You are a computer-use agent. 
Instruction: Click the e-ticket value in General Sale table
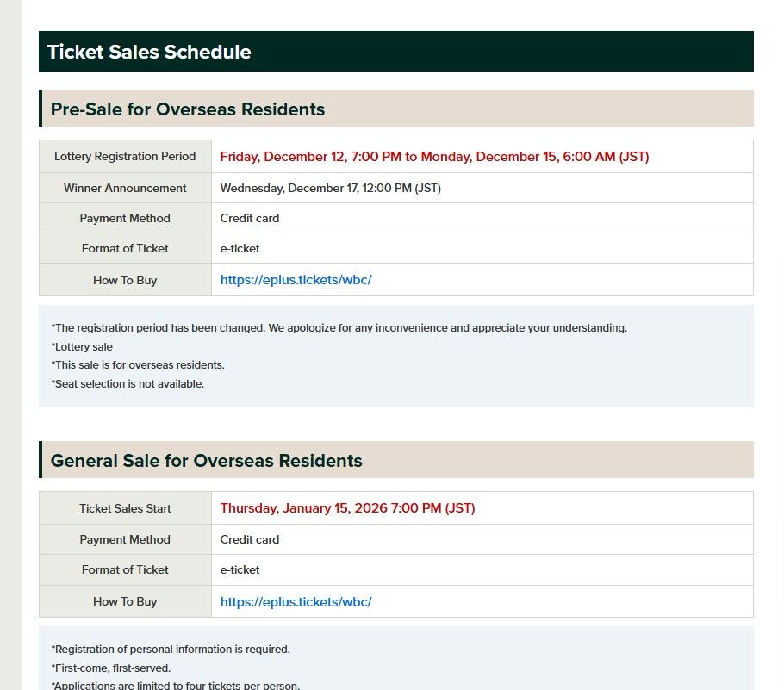[x=240, y=570]
